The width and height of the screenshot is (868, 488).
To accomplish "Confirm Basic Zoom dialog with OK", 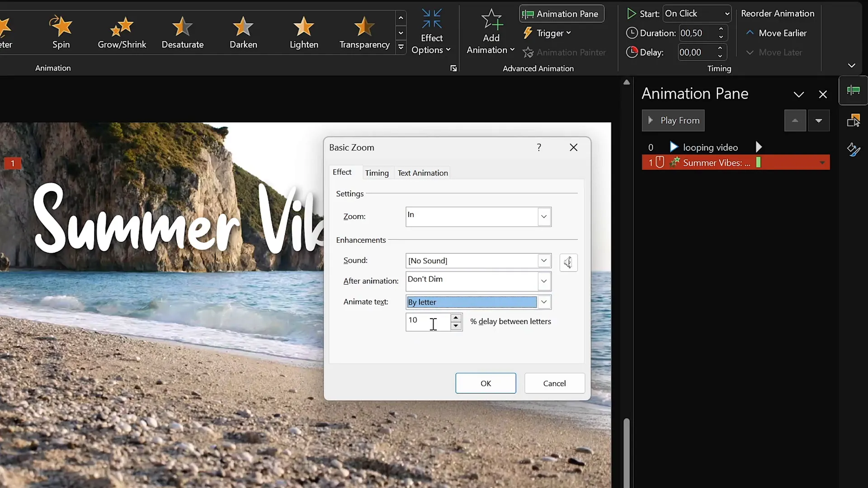I will point(486,383).
